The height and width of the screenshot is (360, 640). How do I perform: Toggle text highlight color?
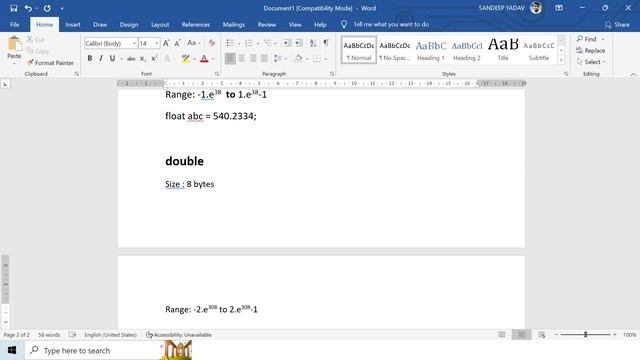(186, 59)
